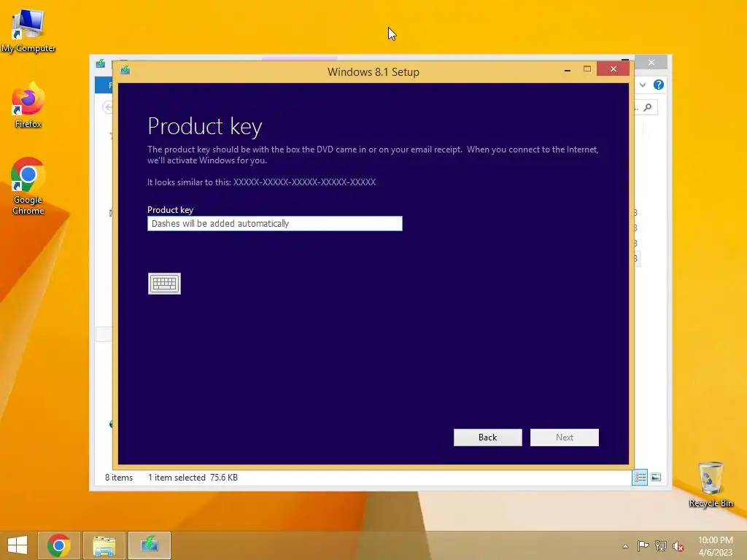Open the Recycle Bin icon
747x560 pixels.
coord(711,484)
